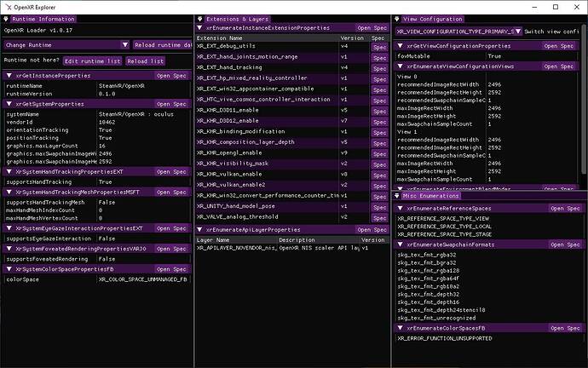Click the pin icon of Misc Enumerations panel
Screen dimensions: 588x368
click(397, 196)
